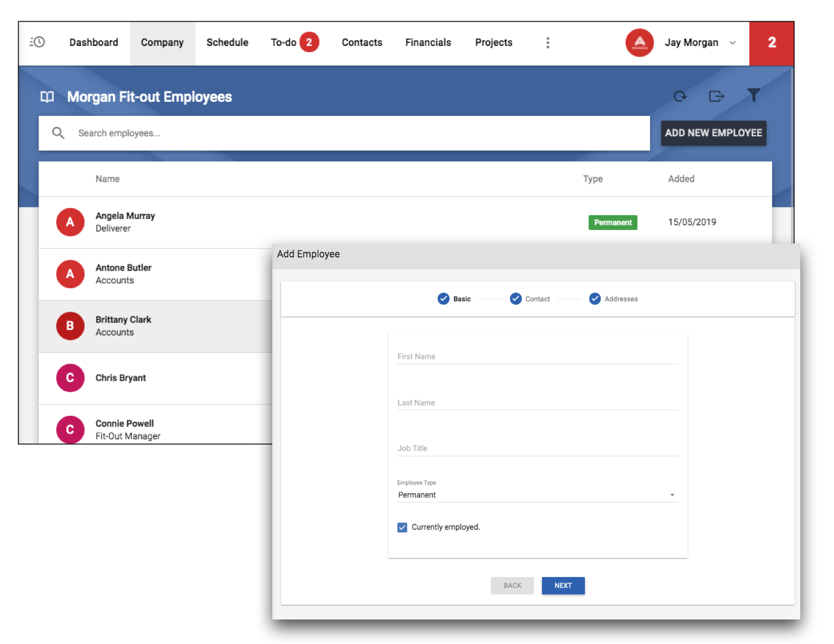The width and height of the screenshot is (834, 644).
Task: Open the filter funnel icon
Action: point(754,96)
